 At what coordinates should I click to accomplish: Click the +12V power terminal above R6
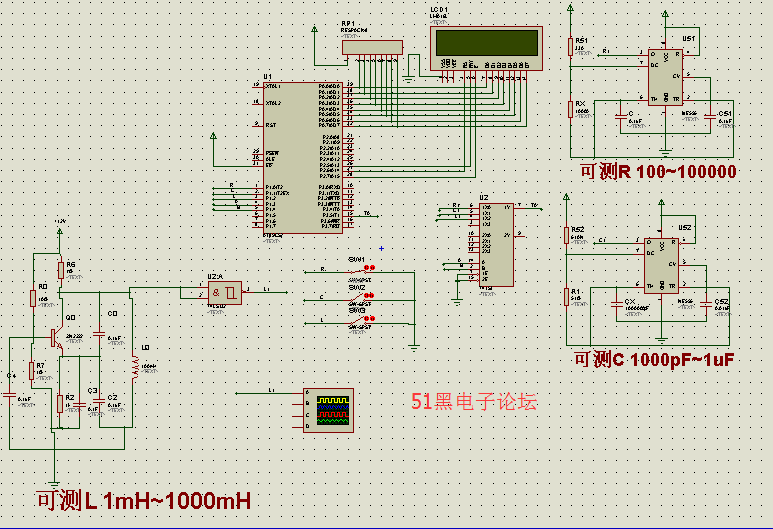tap(60, 231)
